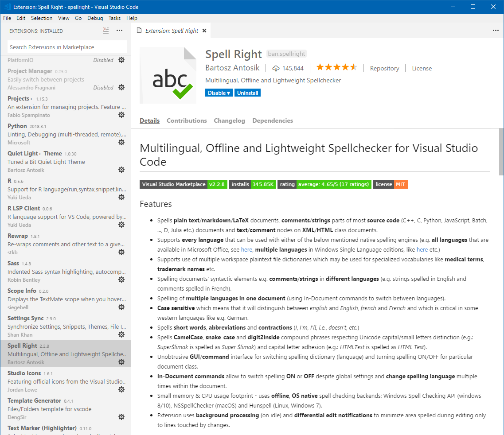
Task: Open More Actions menu in the editor title bar
Action: [x=495, y=30]
